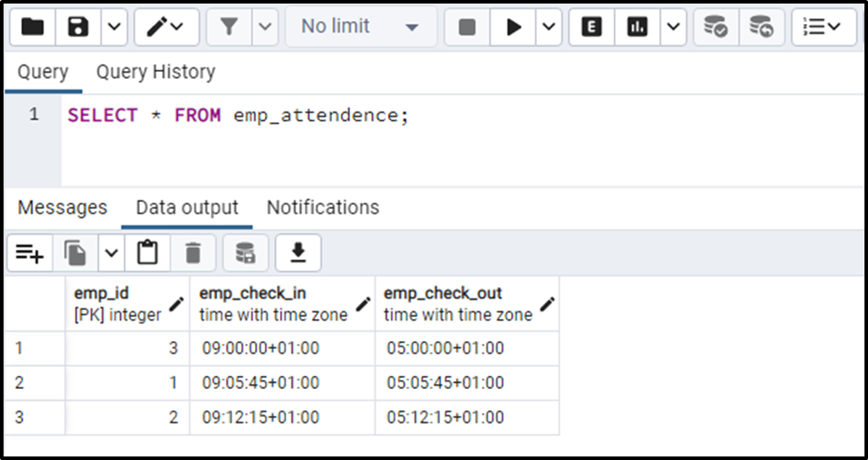Download results as CSV file

coord(298,254)
